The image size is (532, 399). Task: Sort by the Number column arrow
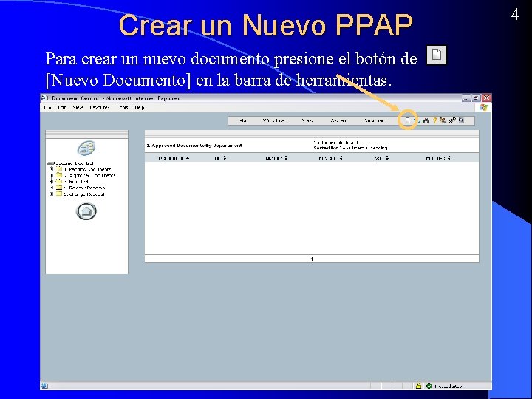286,158
